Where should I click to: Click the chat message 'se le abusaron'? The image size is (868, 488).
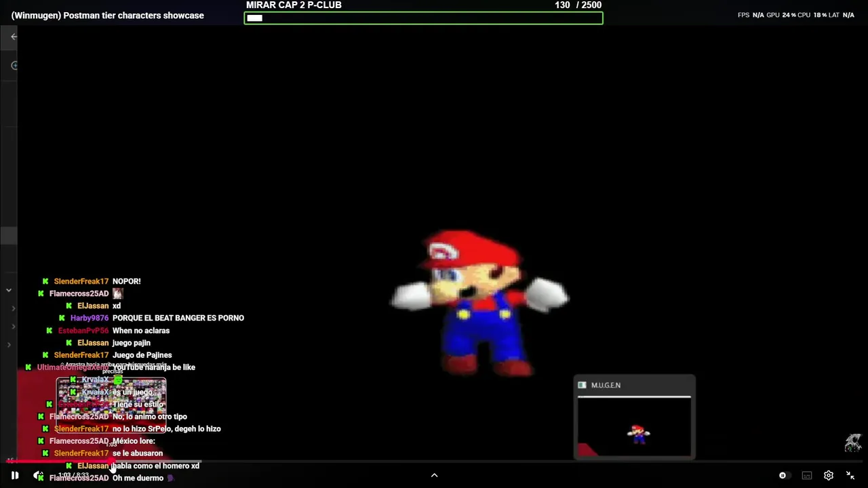point(138,453)
